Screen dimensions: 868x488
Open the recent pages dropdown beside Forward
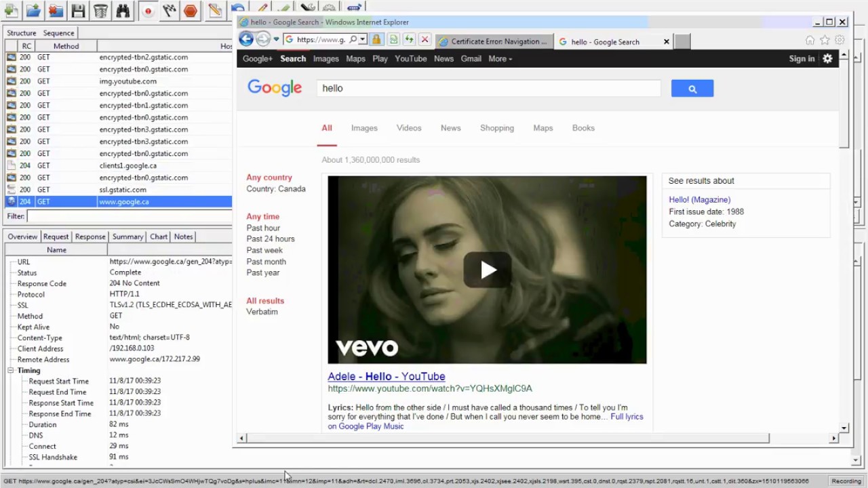(276, 39)
